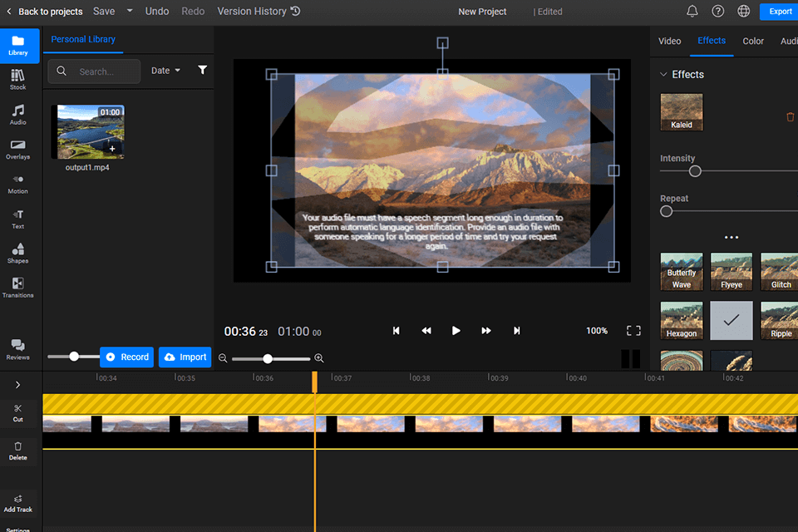The image size is (798, 532).
Task: Select the Flyeye effect
Action: (731, 271)
